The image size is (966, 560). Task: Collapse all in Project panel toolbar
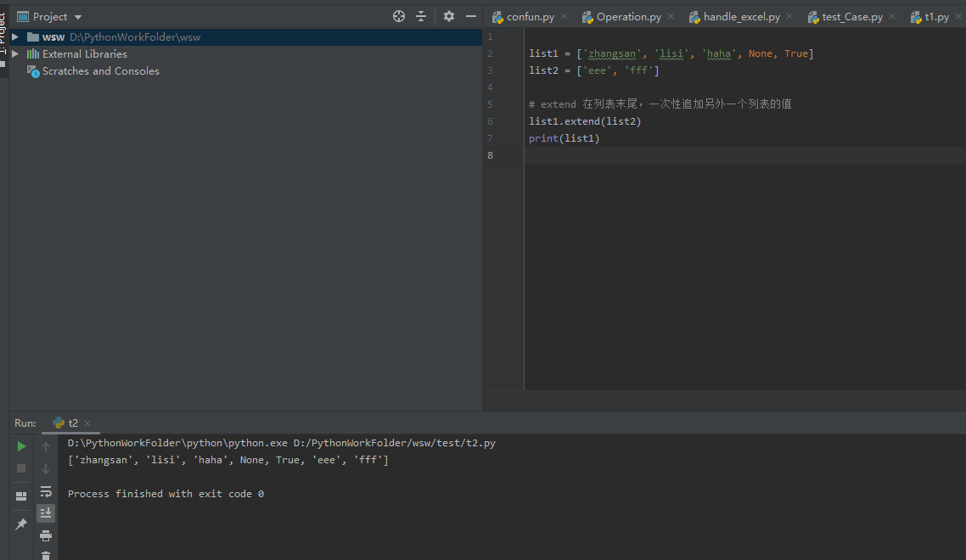[x=421, y=17]
